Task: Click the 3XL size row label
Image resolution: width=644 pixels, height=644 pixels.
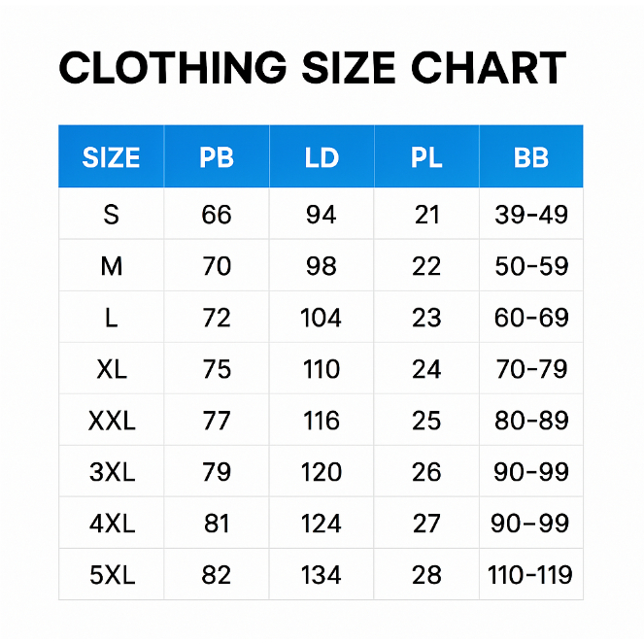Action: [111, 472]
